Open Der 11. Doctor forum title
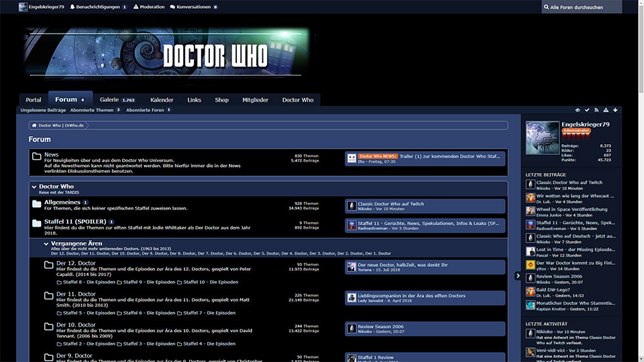Image resolution: width=644 pixels, height=362 pixels. [x=76, y=294]
